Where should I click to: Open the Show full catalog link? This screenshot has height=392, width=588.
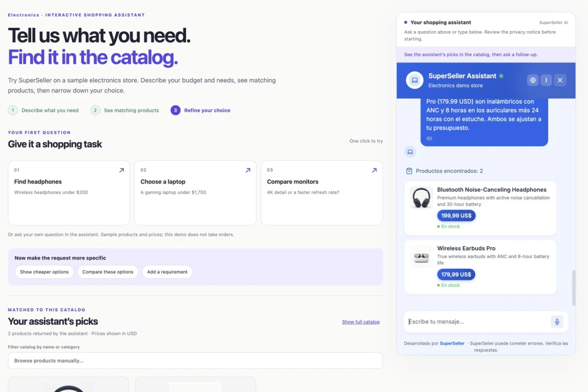(361, 322)
